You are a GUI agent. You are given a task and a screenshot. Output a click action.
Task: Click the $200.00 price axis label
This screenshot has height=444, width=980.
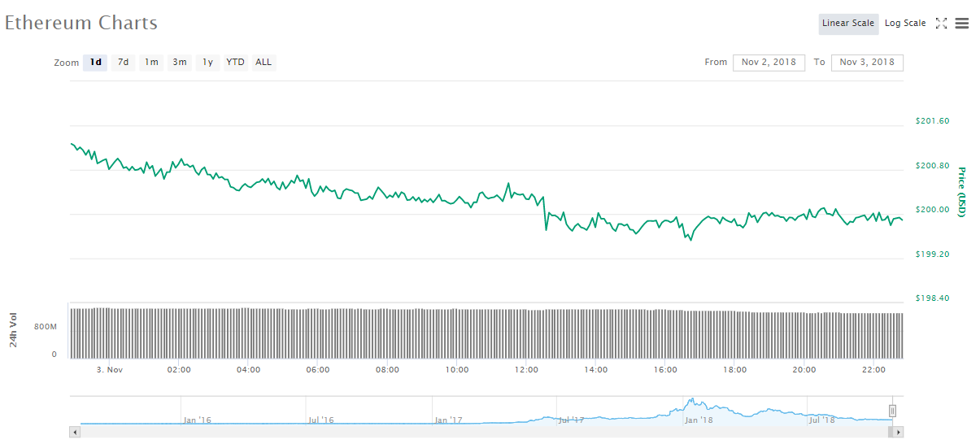coord(932,210)
